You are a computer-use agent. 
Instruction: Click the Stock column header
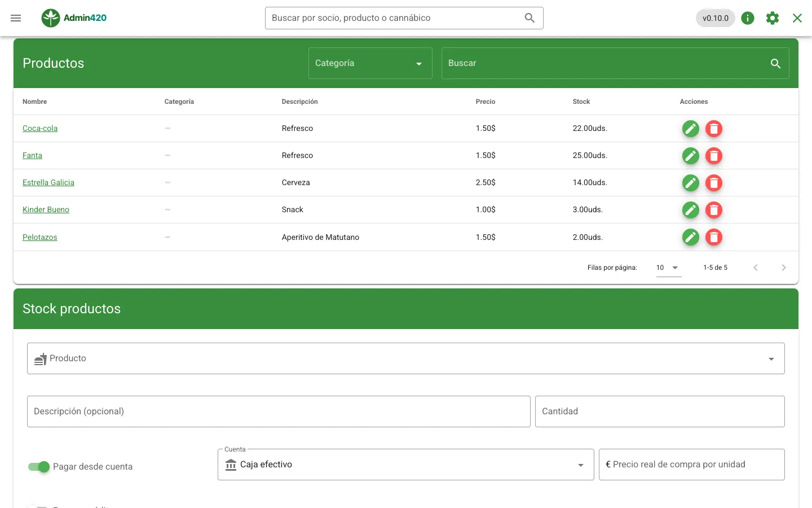[x=581, y=102]
